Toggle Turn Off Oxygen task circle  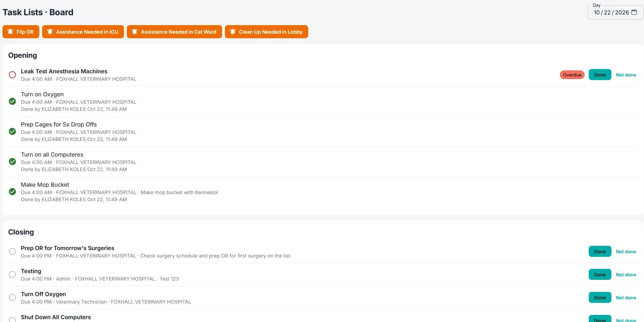pyautogui.click(x=12, y=298)
